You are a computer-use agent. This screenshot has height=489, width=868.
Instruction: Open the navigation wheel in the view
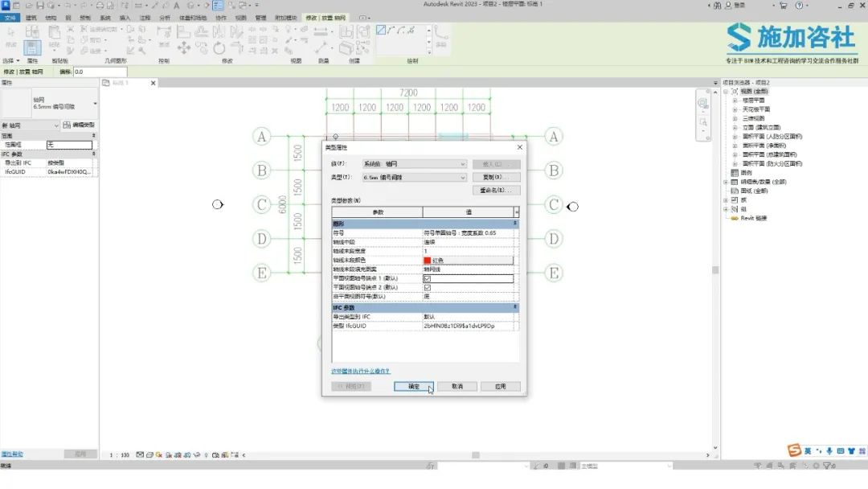point(702,103)
